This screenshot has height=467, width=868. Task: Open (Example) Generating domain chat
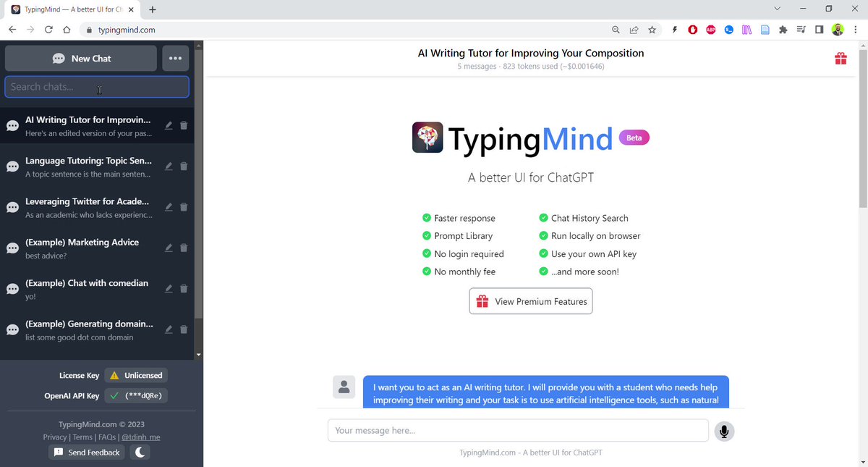tap(97, 329)
